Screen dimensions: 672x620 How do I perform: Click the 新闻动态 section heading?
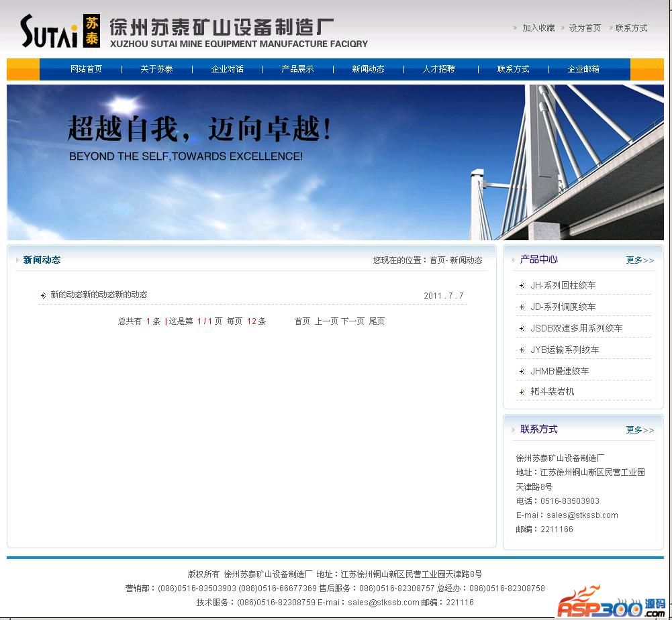pos(42,260)
